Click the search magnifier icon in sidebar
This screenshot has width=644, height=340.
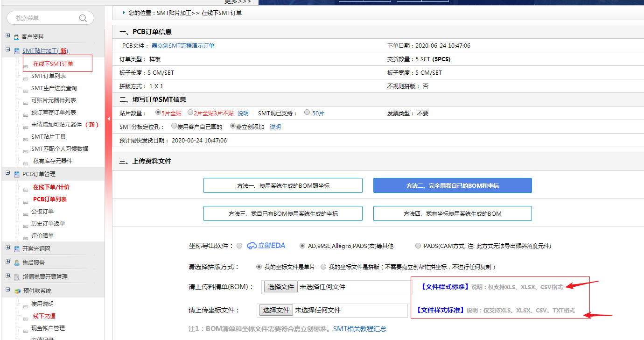click(x=83, y=18)
